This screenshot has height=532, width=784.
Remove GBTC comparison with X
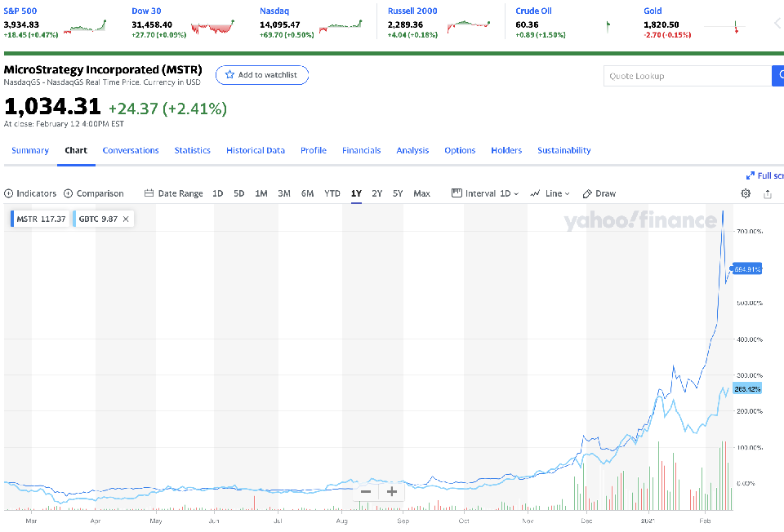[126, 219]
